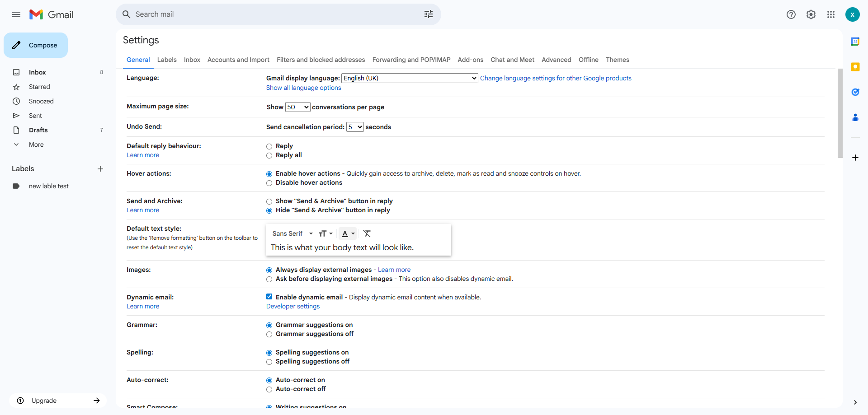Click the new lable test tag icon

pos(16,186)
